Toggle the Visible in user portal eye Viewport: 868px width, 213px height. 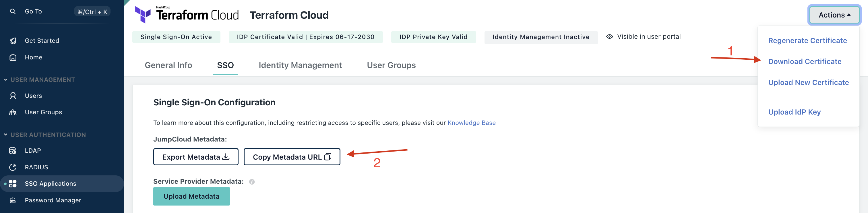(609, 37)
